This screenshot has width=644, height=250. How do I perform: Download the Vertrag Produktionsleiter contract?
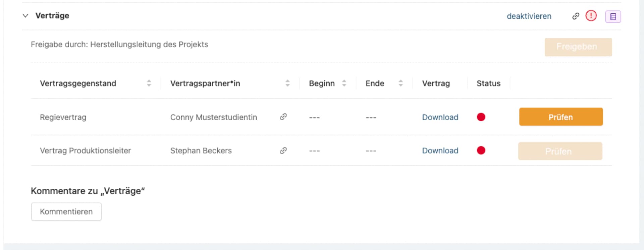(x=440, y=151)
